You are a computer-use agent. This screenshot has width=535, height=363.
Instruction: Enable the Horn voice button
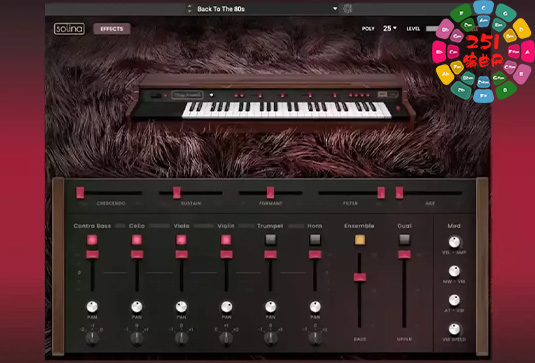tap(315, 239)
